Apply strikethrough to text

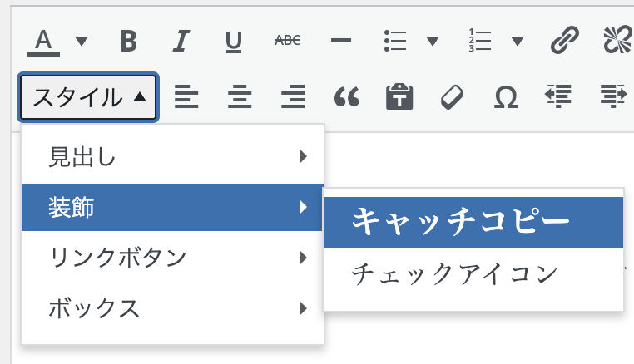(x=287, y=41)
